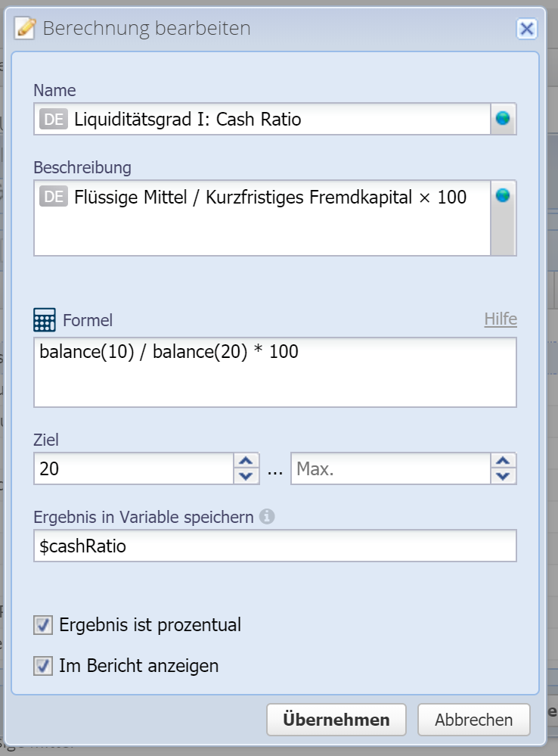
Task: Click the globe icon beside Beschreibung field
Action: [x=503, y=195]
